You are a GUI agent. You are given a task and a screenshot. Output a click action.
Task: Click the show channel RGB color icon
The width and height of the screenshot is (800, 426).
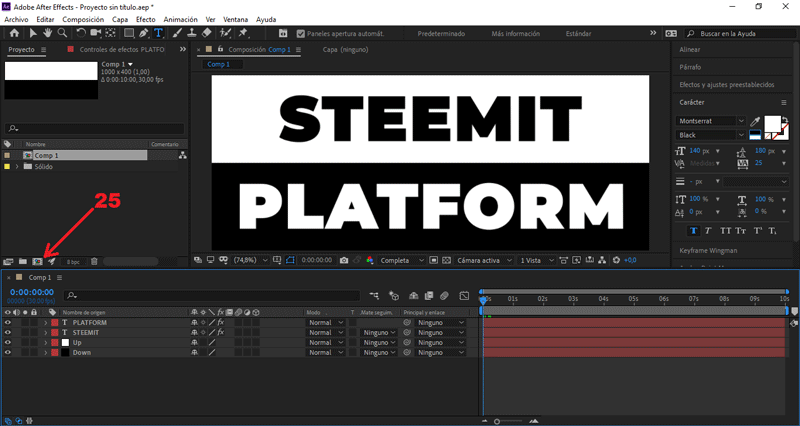coord(370,260)
